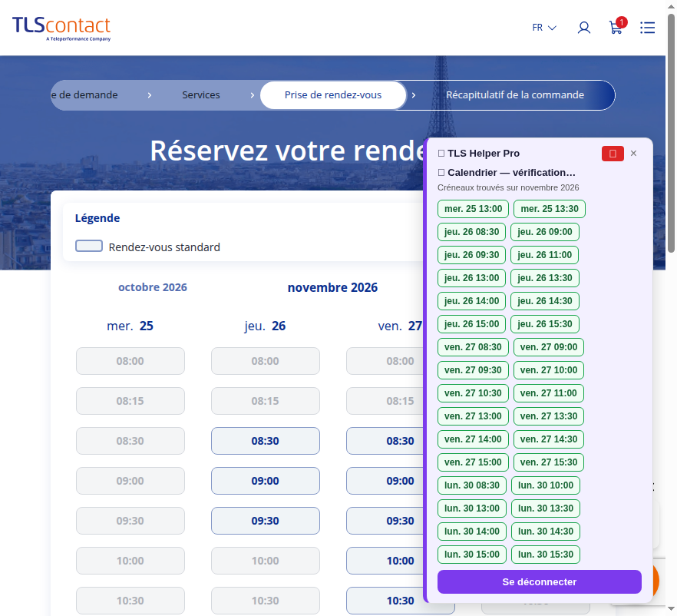The width and height of the screenshot is (677, 616).
Task: Click helper slot lun. 30 15:00
Action: (472, 555)
